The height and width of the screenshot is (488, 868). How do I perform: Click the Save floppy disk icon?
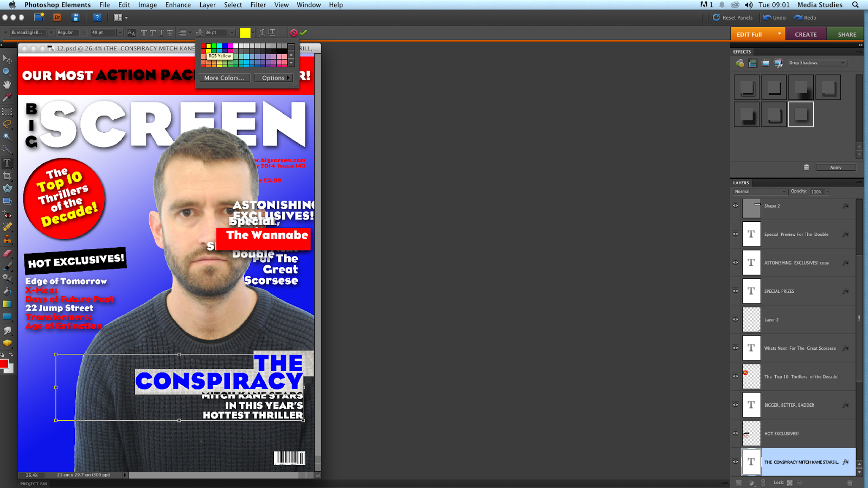[x=75, y=17]
